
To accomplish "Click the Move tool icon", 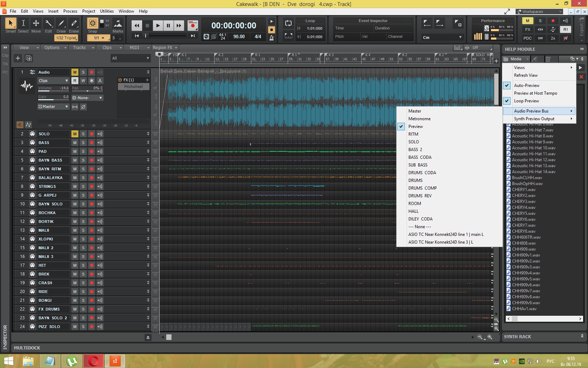I will click(x=36, y=23).
